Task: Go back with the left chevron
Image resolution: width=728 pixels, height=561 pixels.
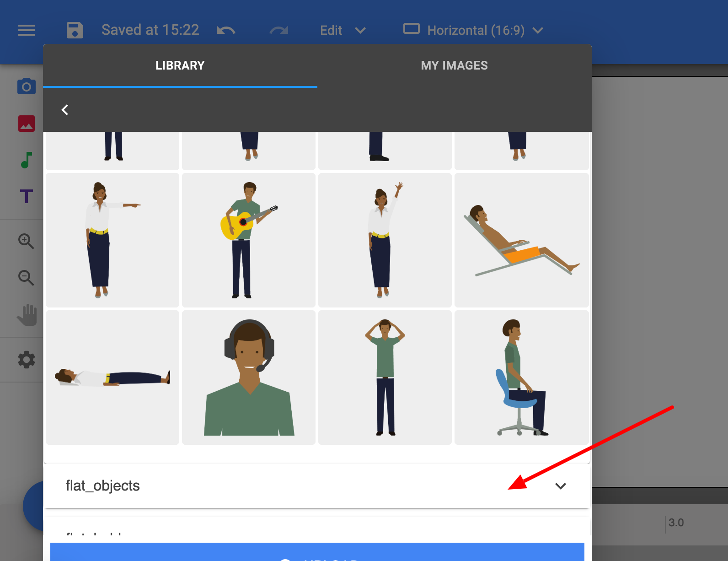Action: [65, 110]
